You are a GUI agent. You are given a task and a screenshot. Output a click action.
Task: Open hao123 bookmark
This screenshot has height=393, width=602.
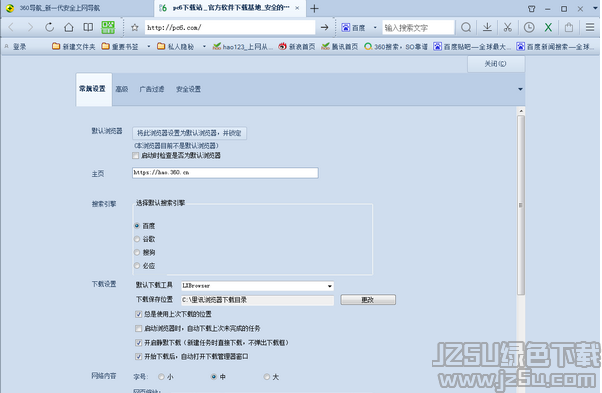coord(243,46)
